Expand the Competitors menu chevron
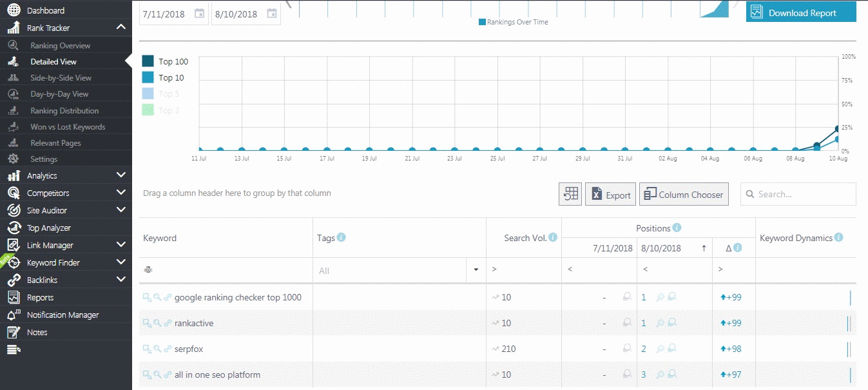This screenshot has width=868, height=390. (x=121, y=192)
